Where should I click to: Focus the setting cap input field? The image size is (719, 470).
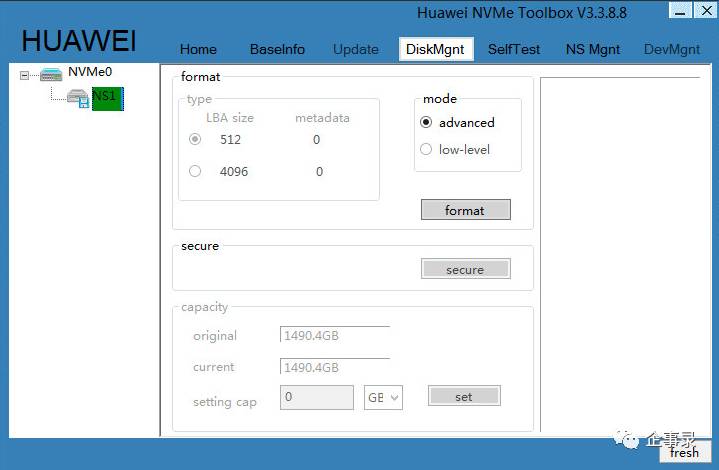pos(317,397)
